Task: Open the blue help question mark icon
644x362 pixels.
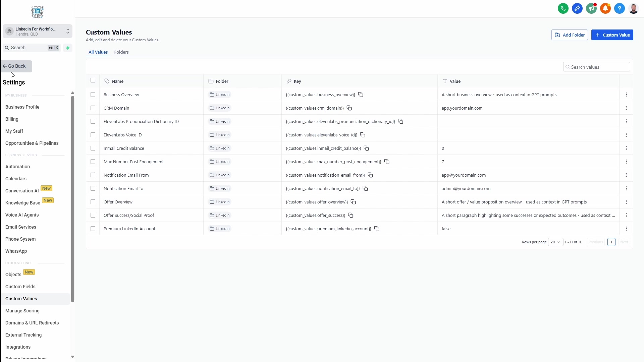Action: click(620, 8)
